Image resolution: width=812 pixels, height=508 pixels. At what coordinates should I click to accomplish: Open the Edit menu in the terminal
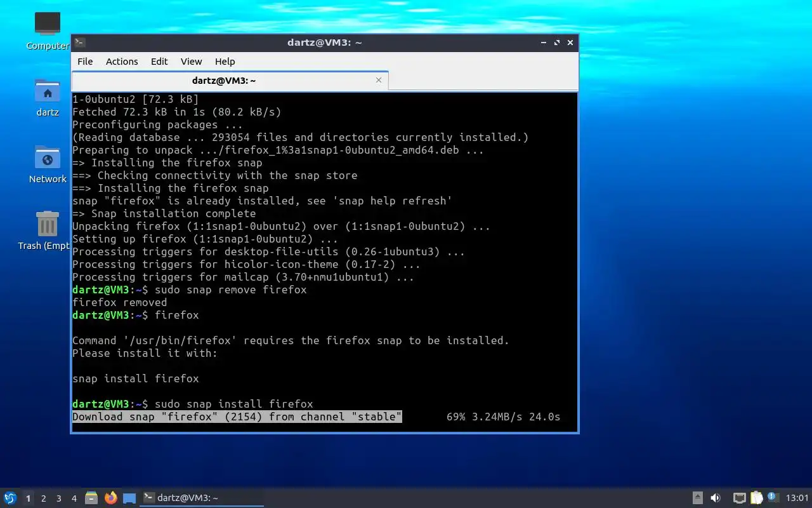tap(159, 62)
